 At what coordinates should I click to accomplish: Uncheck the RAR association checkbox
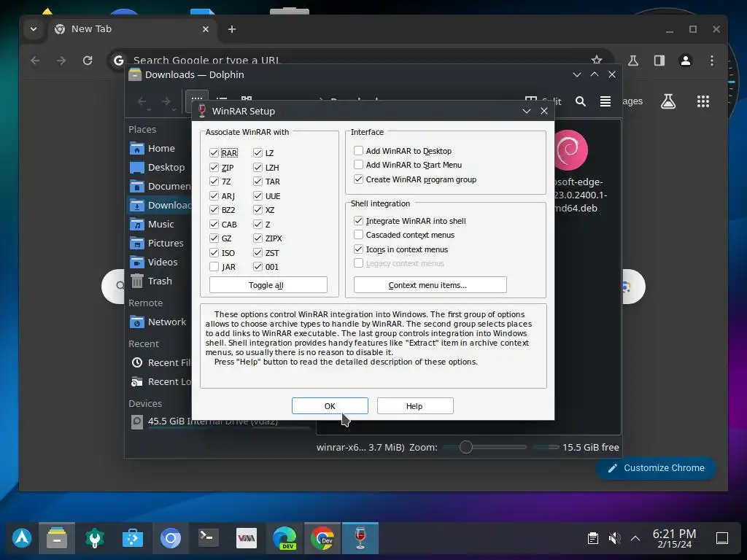214,153
